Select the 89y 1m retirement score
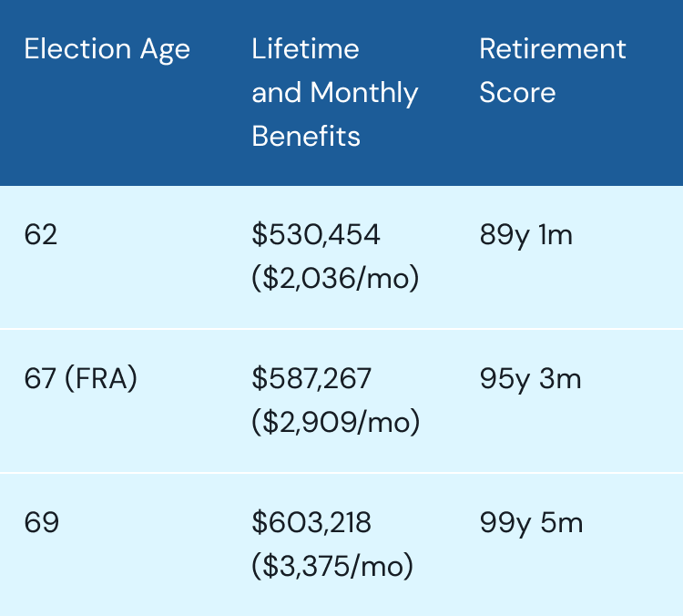The image size is (683, 616). 525,235
